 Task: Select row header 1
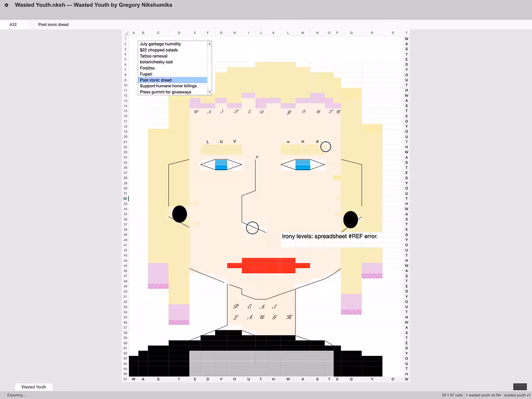(125, 38)
